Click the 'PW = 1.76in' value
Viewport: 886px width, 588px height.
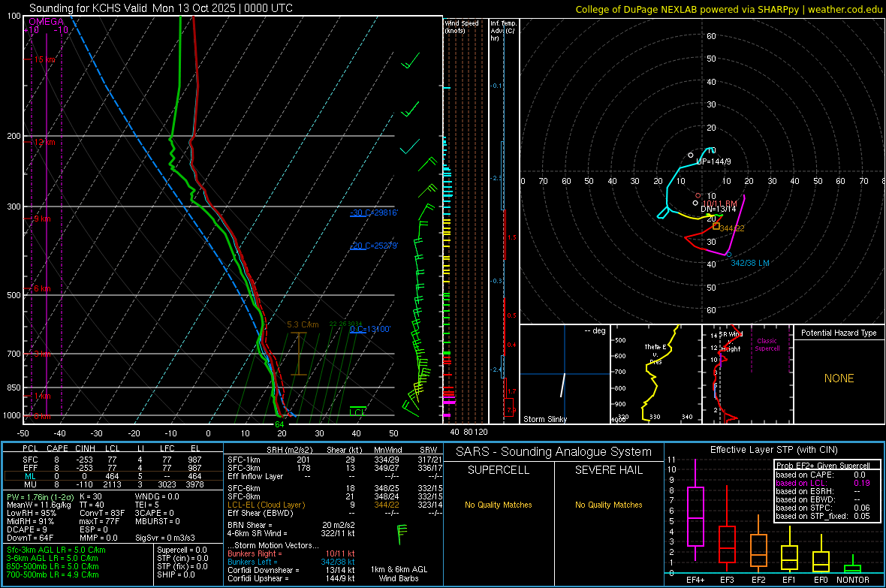40,497
